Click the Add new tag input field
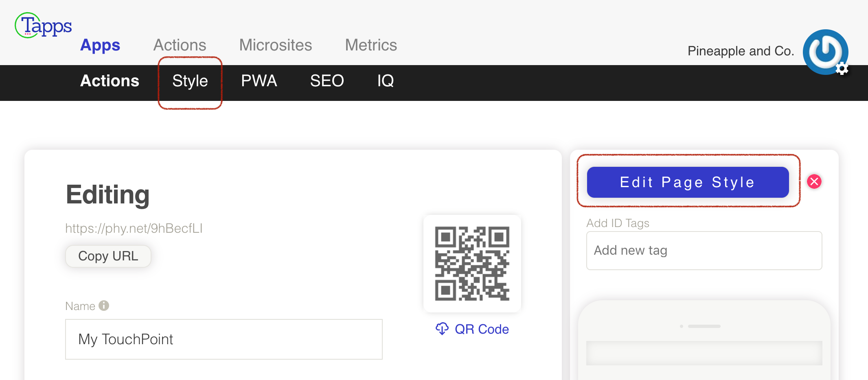This screenshot has width=868, height=380. (x=704, y=251)
